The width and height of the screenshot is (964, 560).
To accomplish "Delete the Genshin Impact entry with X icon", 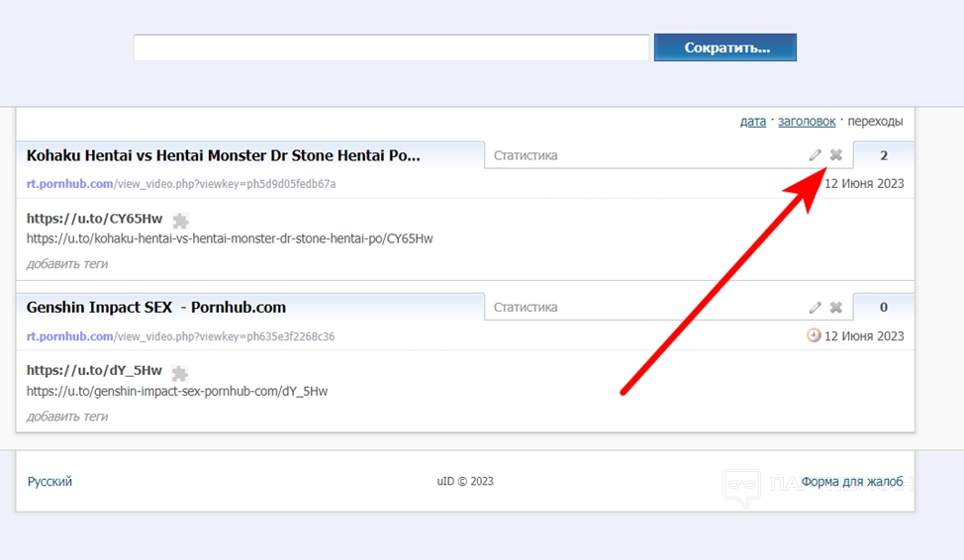I will coord(836,308).
